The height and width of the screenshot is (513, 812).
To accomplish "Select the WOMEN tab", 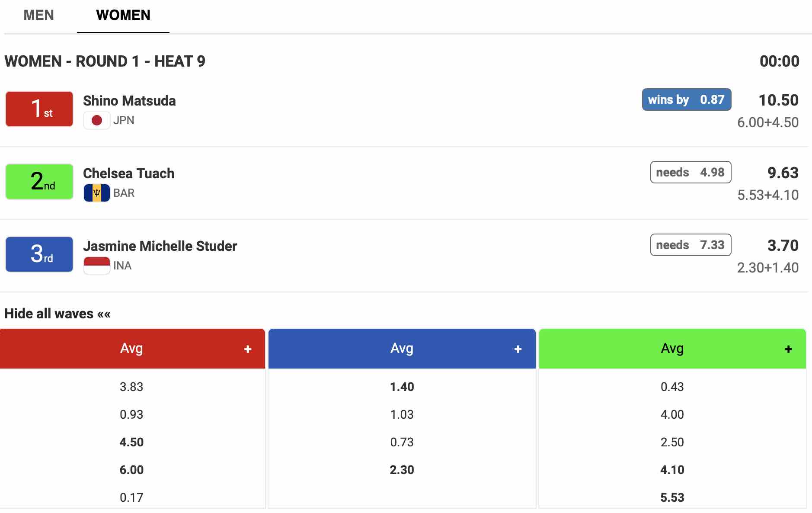I will (x=123, y=15).
